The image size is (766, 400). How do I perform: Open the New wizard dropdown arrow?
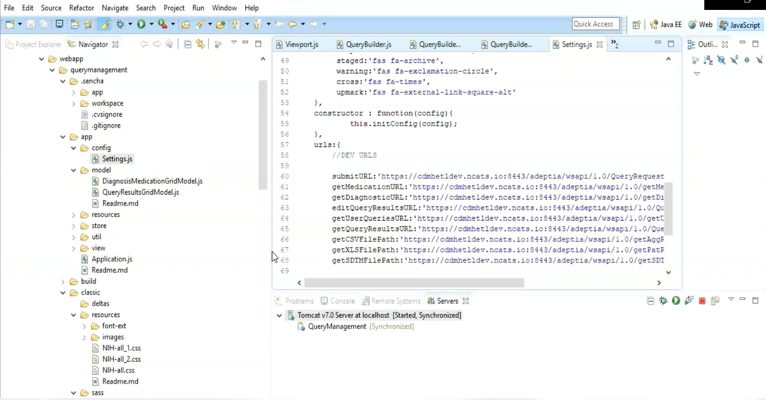(x=20, y=24)
